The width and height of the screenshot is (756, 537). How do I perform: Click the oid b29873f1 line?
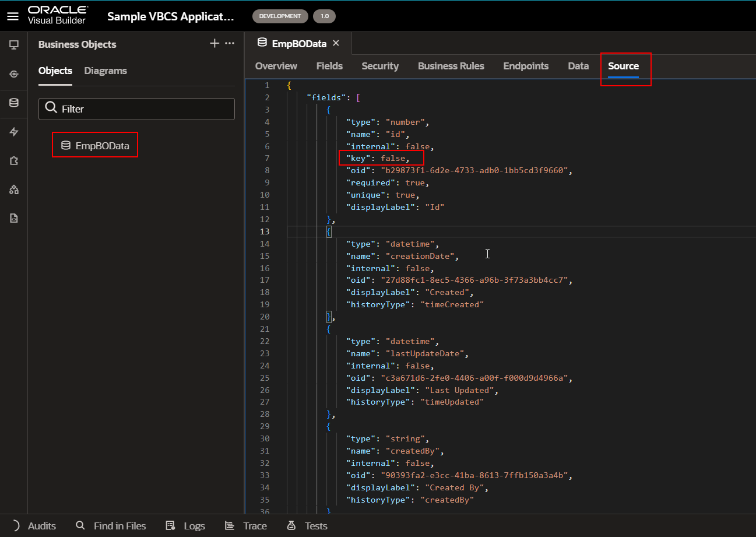(x=459, y=171)
